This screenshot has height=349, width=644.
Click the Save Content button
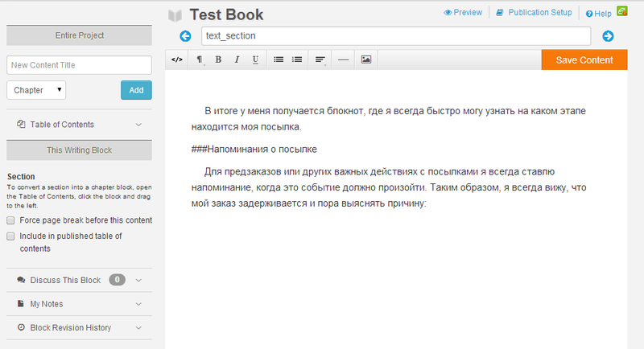584,60
